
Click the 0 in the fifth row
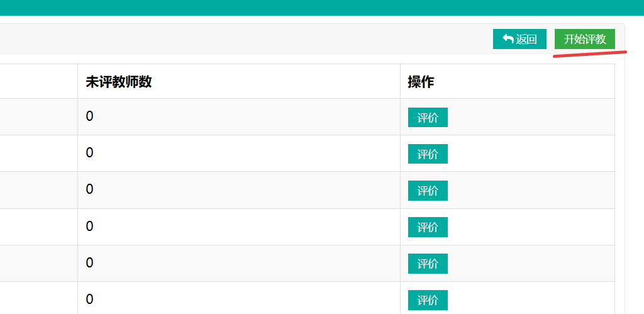point(90,262)
